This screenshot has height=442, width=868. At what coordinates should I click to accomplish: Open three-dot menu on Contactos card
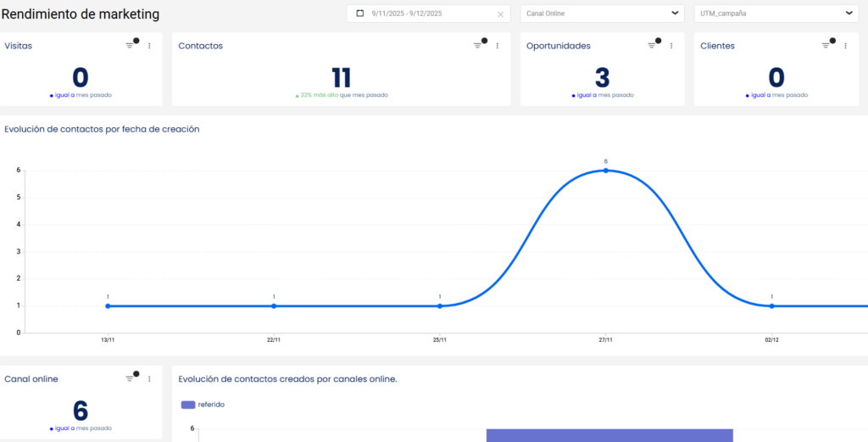pos(498,46)
